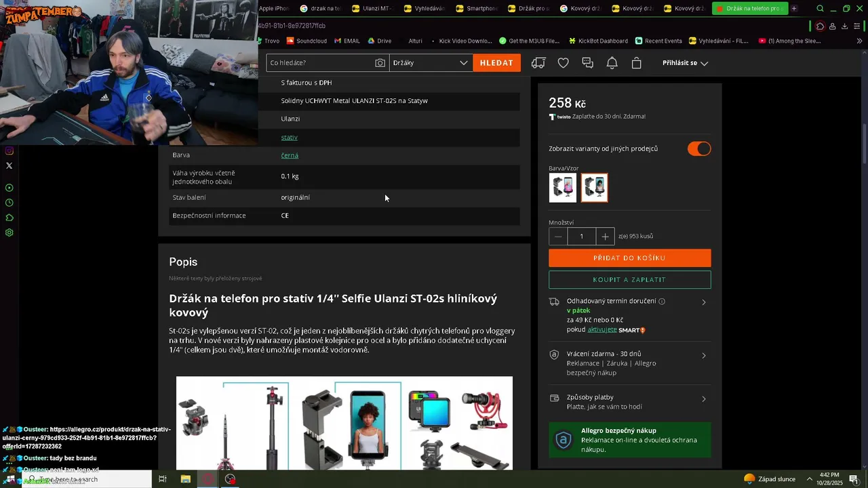Open a new browser tab with plus

tap(794, 9)
